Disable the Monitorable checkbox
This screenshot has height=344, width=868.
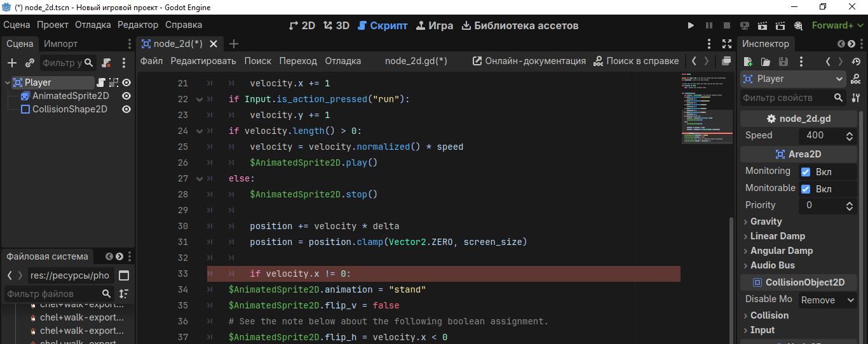point(806,189)
